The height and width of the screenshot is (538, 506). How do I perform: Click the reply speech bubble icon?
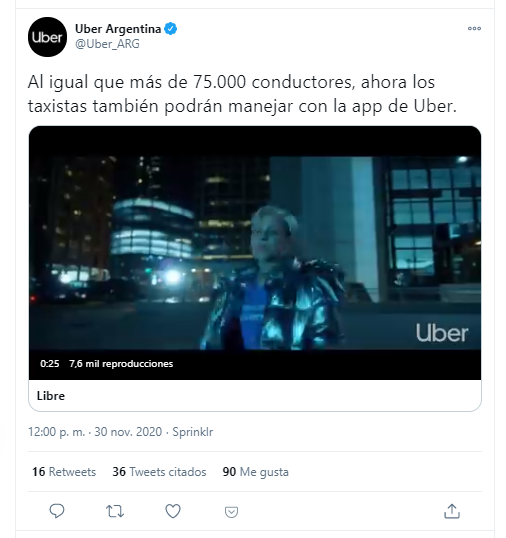click(57, 511)
